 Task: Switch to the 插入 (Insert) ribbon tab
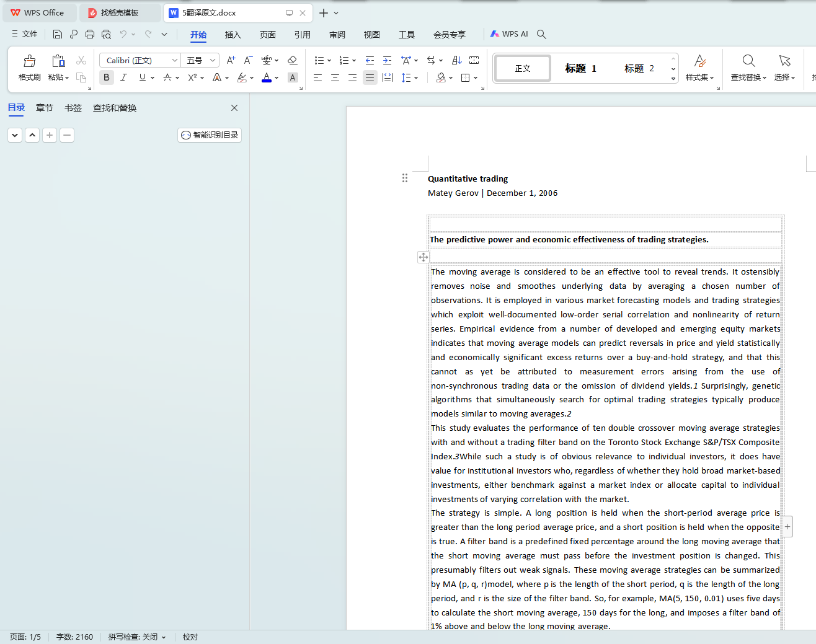(233, 35)
